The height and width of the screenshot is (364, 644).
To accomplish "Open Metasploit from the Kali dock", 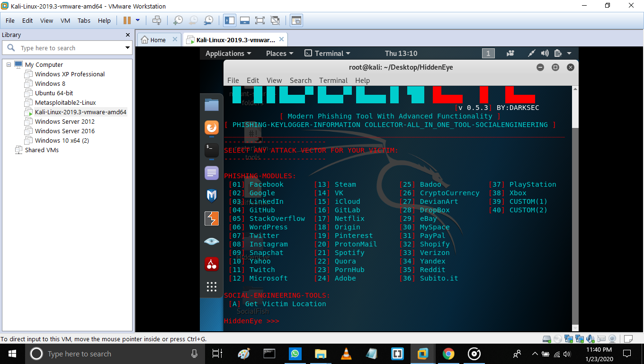I will tap(211, 196).
